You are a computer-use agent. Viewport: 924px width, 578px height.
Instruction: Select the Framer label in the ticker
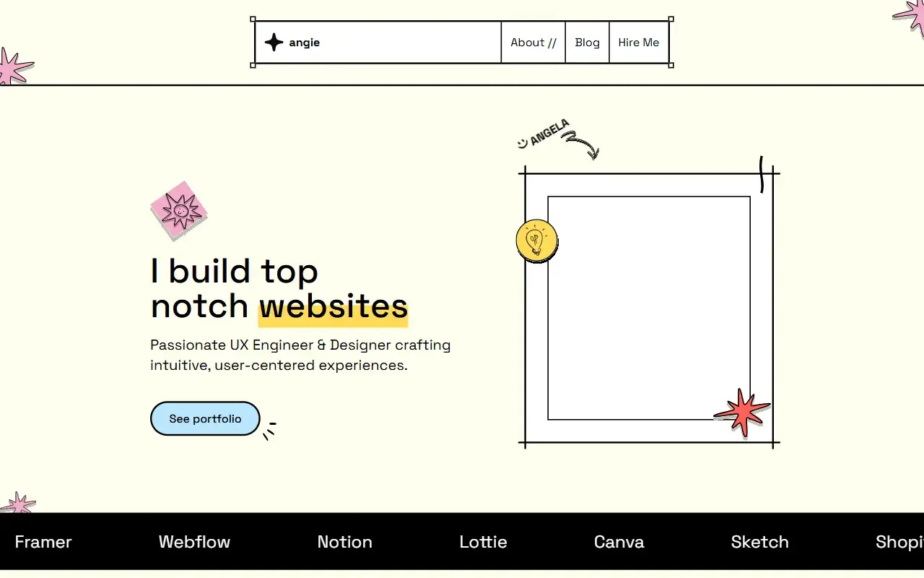43,542
